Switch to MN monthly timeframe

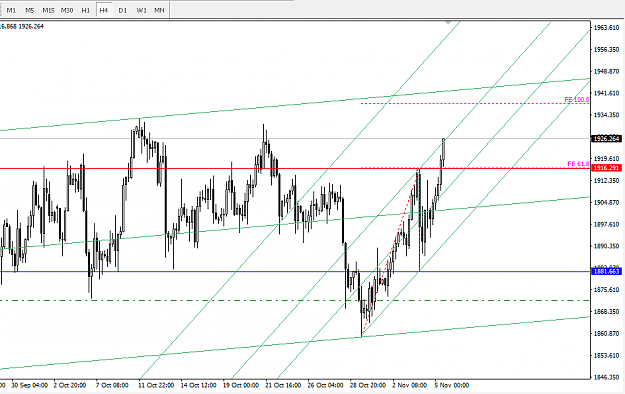pyautogui.click(x=159, y=10)
